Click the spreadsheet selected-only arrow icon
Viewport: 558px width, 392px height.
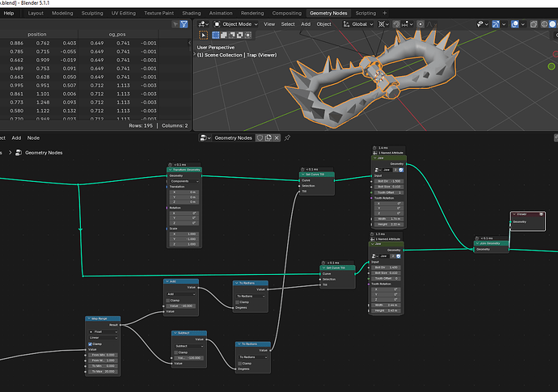[175, 24]
